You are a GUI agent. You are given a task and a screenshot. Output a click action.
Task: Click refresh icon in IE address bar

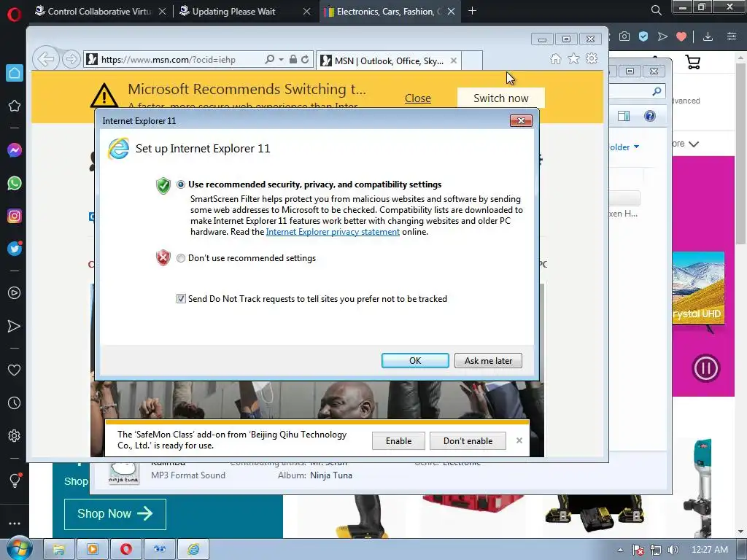point(305,60)
